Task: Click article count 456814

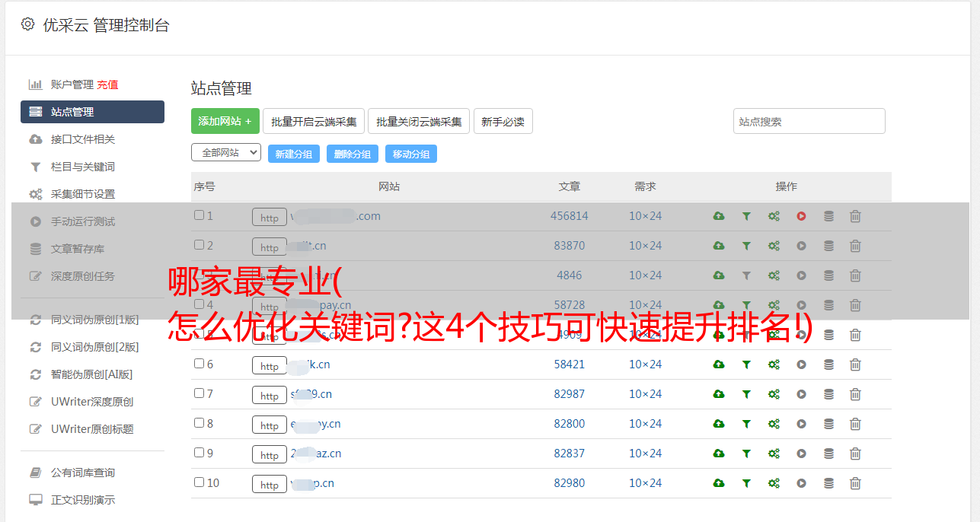Action: (x=570, y=216)
